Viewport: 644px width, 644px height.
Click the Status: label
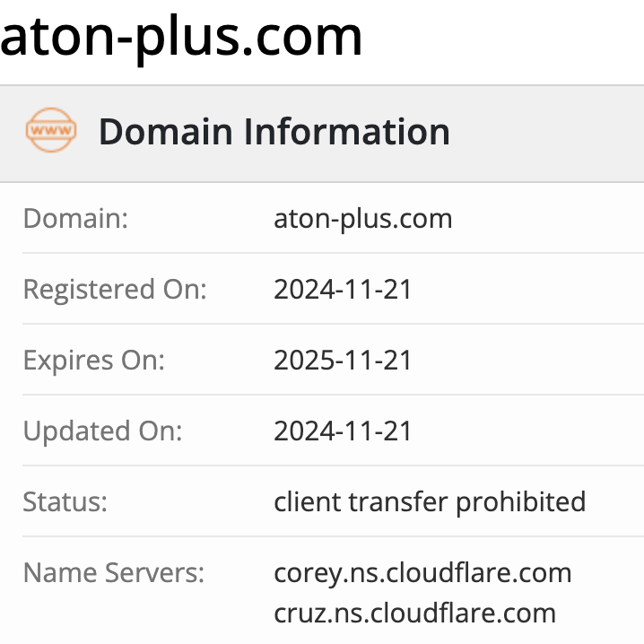click(x=65, y=502)
